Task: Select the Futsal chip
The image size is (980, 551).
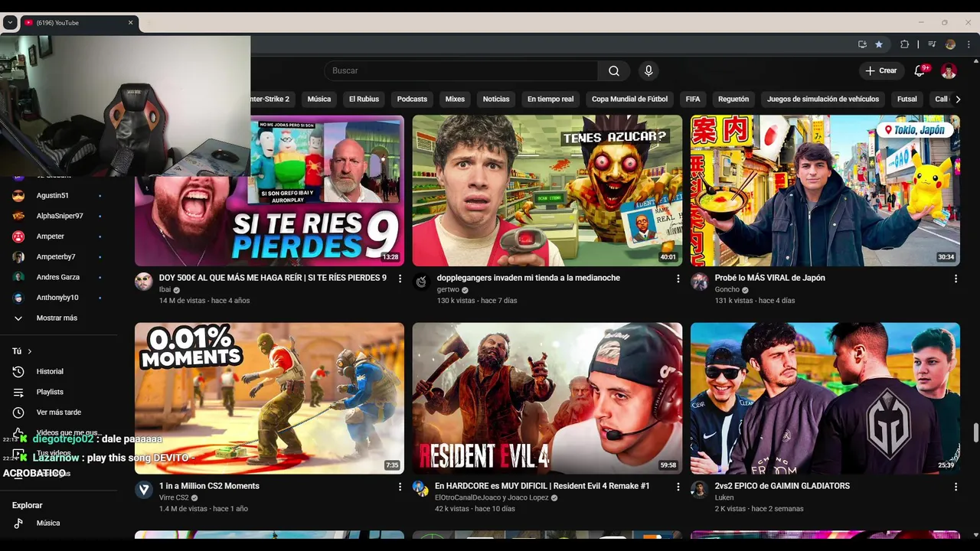Action: coord(907,99)
